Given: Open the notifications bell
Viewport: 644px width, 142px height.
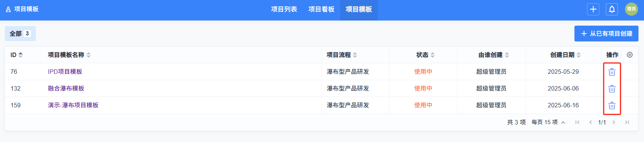Looking at the screenshot, I should (x=612, y=9).
